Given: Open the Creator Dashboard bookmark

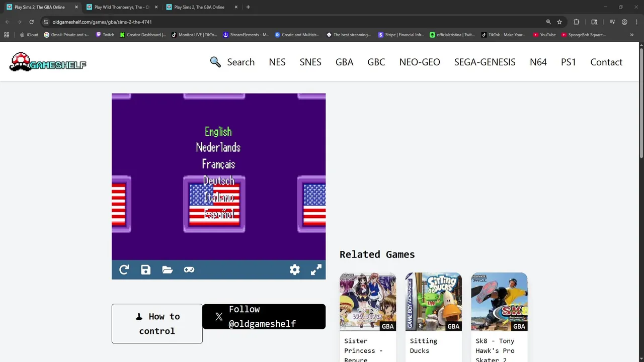Looking at the screenshot, I should click(x=143, y=35).
